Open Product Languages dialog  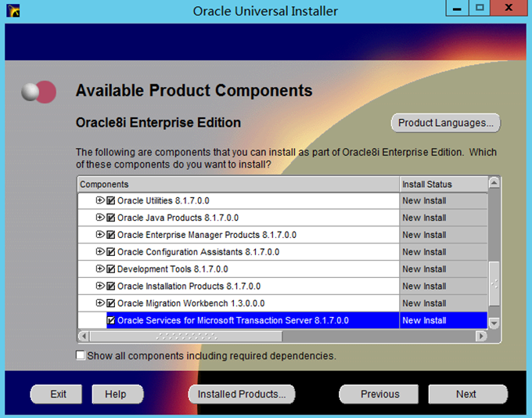click(445, 123)
